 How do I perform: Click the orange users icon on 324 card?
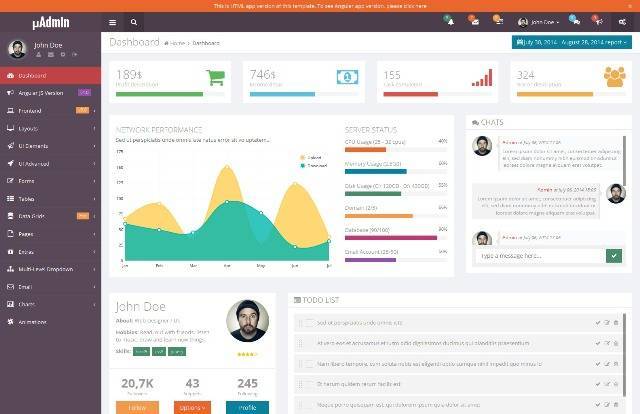[x=614, y=77]
